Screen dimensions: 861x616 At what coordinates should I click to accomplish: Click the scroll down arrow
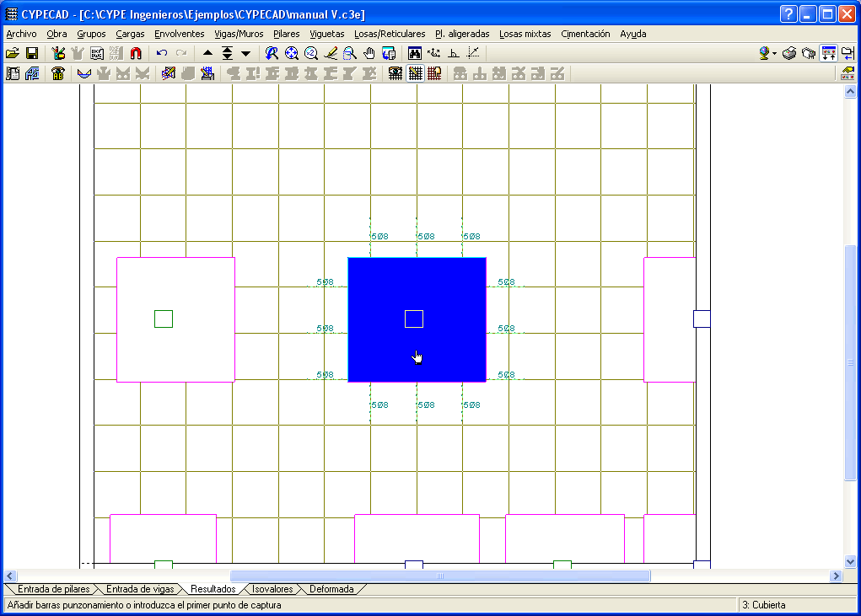pyautogui.click(x=850, y=561)
